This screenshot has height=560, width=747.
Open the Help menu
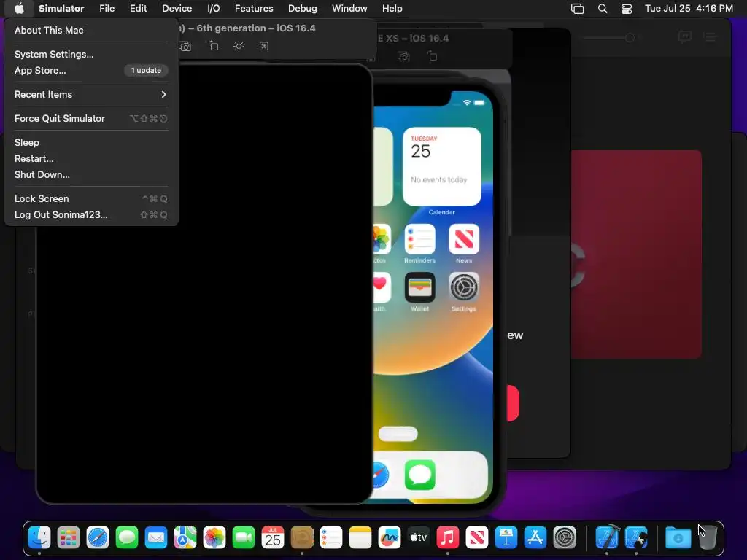(x=392, y=9)
